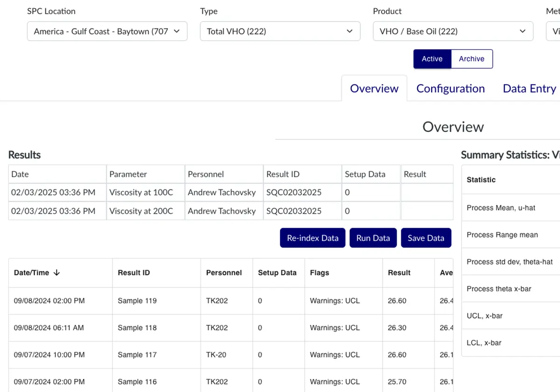Click TK202 personnel in the Sample 116 row
Image resolution: width=560 pixels, height=392 pixels.
pyautogui.click(x=217, y=382)
